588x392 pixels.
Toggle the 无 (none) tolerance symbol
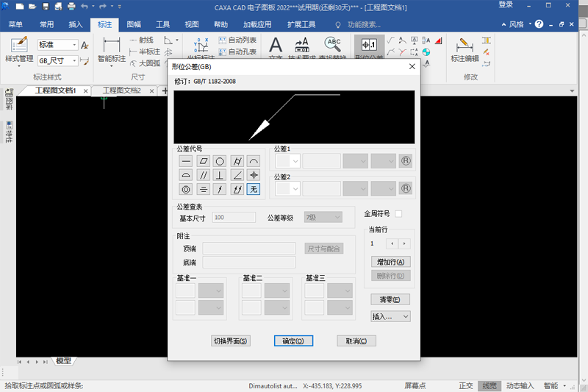254,189
